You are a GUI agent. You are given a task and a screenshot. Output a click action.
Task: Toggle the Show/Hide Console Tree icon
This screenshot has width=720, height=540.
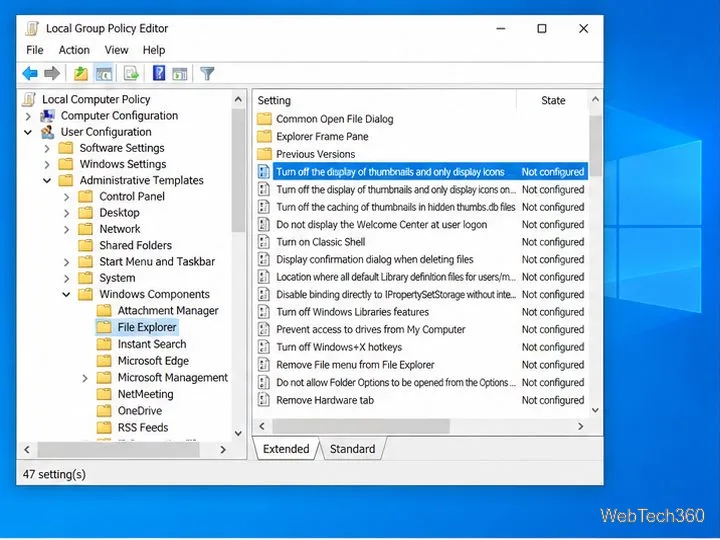[104, 73]
